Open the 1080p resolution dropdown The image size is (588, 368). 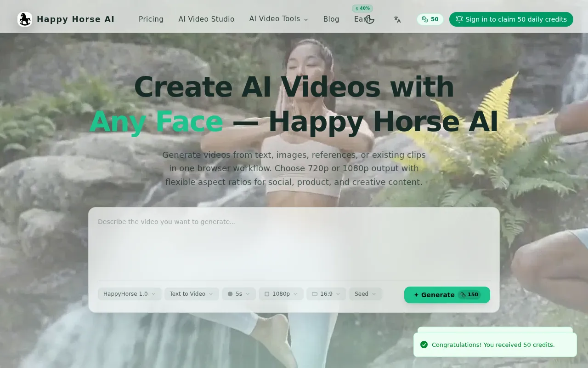point(281,294)
